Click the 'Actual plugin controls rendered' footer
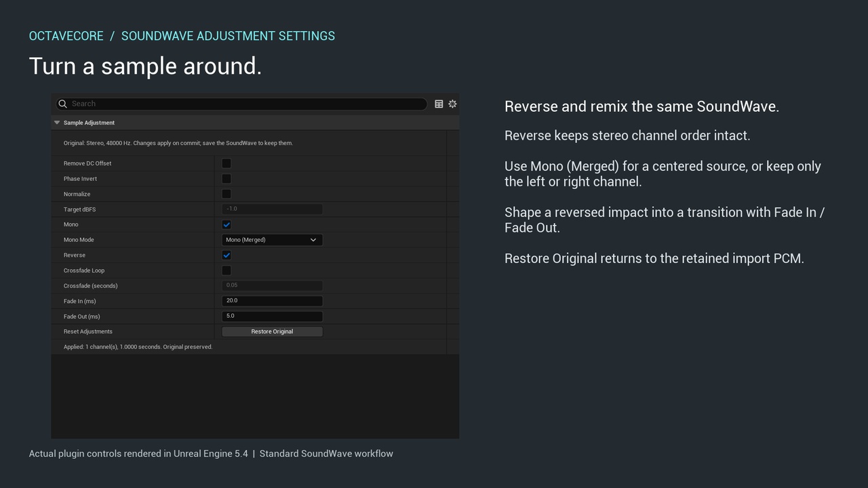This screenshot has height=488, width=868. pyautogui.click(x=211, y=453)
